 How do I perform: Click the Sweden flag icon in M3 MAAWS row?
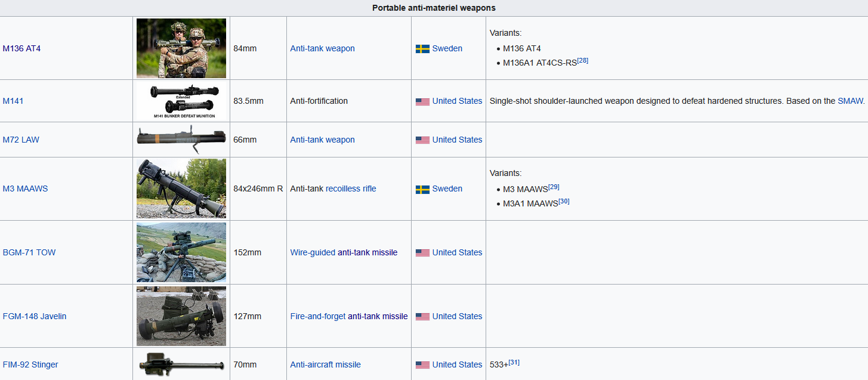(422, 189)
